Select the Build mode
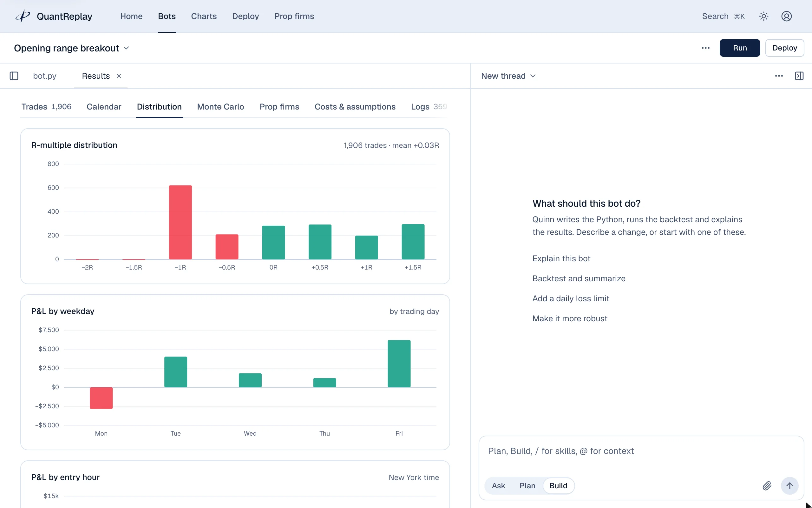Viewport: 812px width, 508px height. coord(558,485)
